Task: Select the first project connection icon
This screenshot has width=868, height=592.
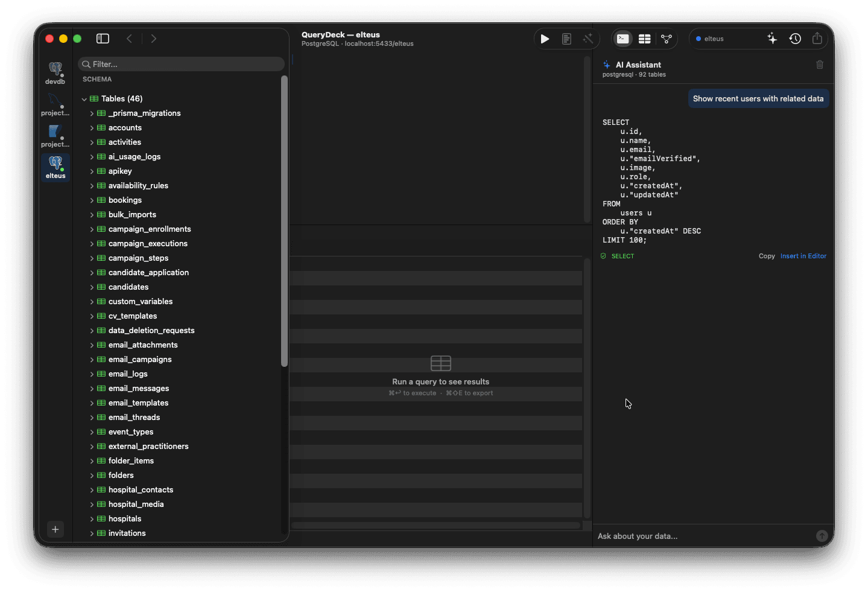Action: point(55,105)
